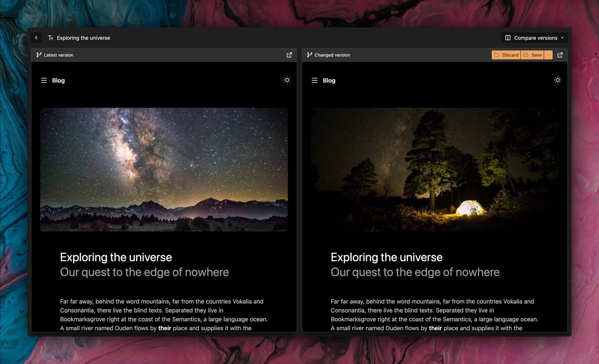This screenshot has width=599, height=364.
Task: Discard the changed version
Action: tap(506, 55)
